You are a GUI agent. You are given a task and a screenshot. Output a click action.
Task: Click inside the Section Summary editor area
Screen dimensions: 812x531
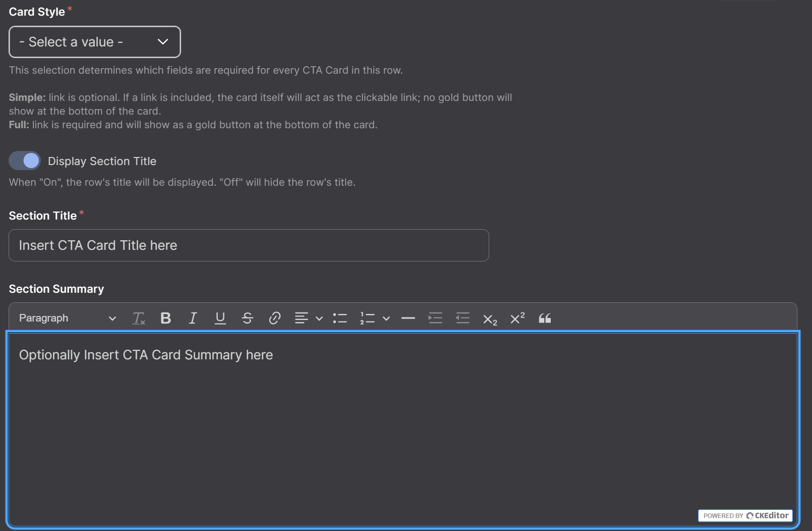click(402, 430)
